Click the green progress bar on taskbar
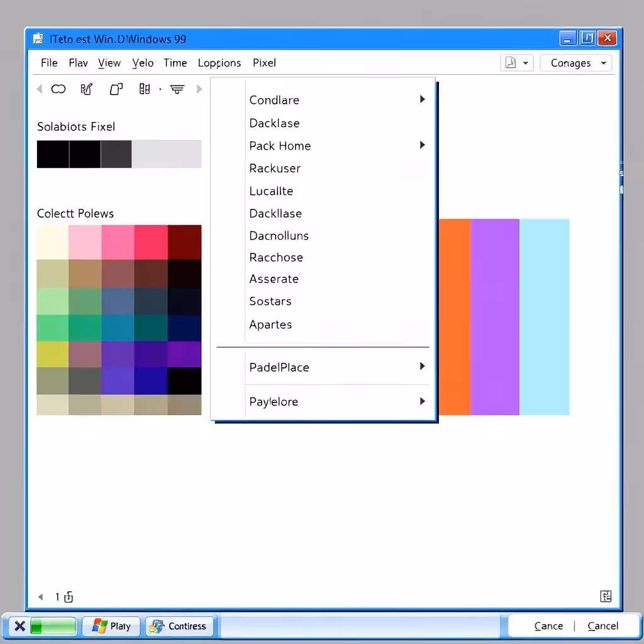This screenshot has width=644, height=644. pos(53,626)
